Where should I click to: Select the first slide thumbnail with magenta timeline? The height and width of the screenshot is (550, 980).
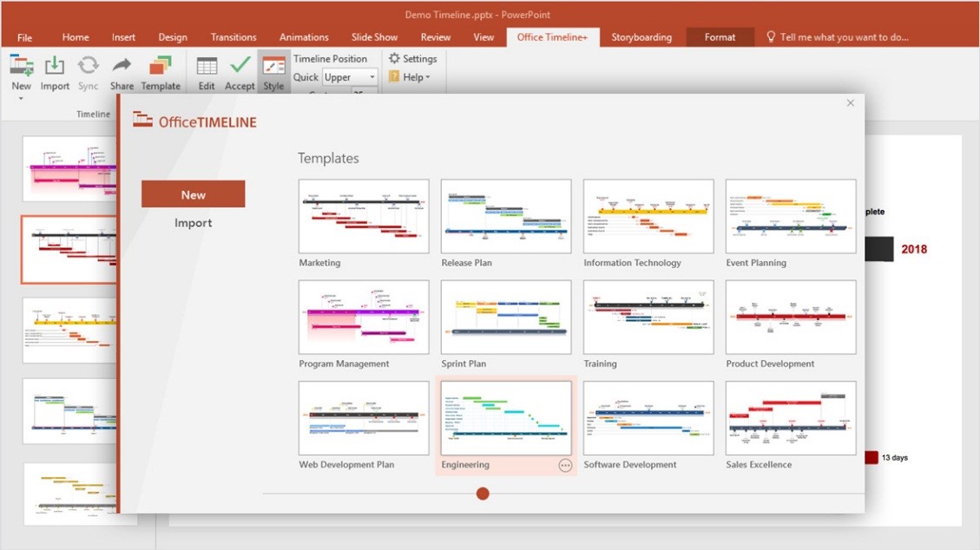pos(69,168)
